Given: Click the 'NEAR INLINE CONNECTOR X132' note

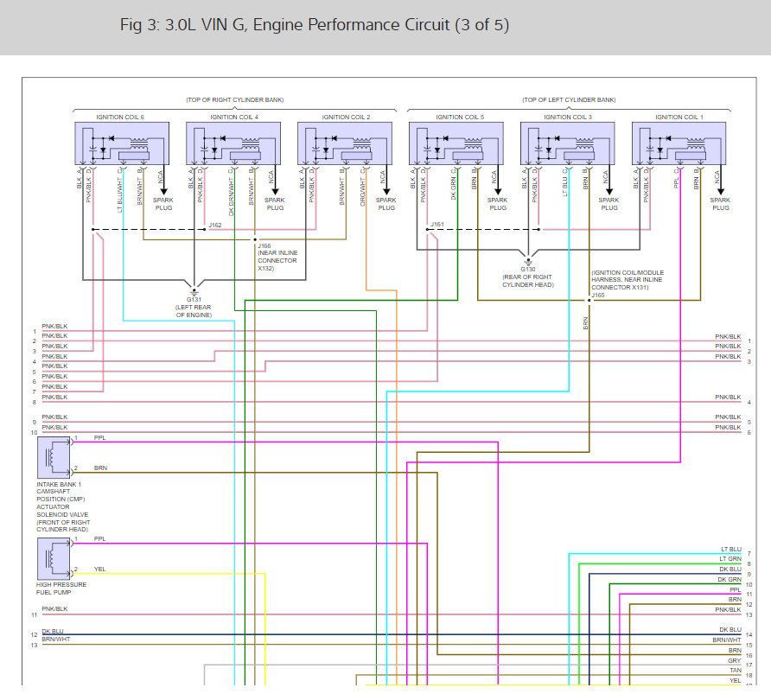Looking at the screenshot, I should pyautogui.click(x=277, y=260).
